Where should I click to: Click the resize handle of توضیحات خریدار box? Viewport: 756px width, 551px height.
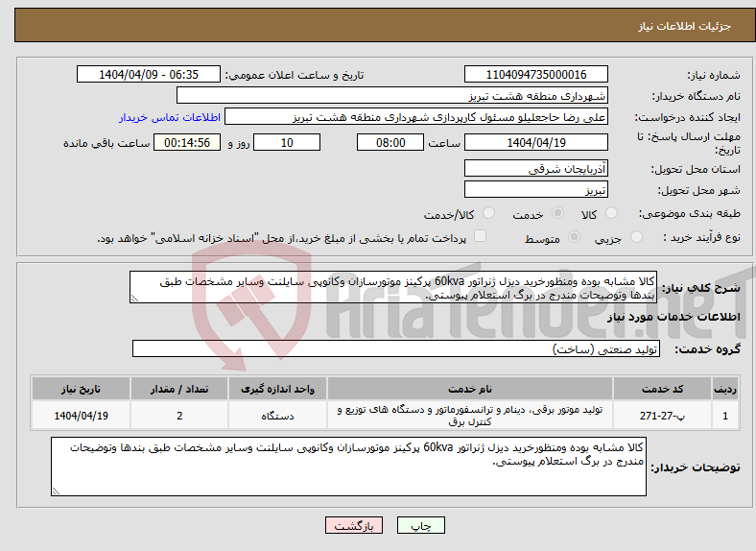(x=56, y=491)
